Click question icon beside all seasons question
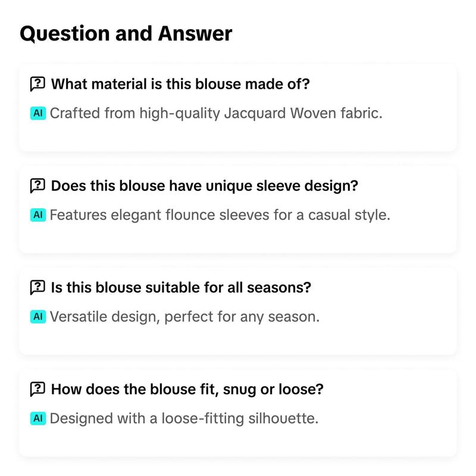This screenshot has width=476, height=476. point(37,287)
